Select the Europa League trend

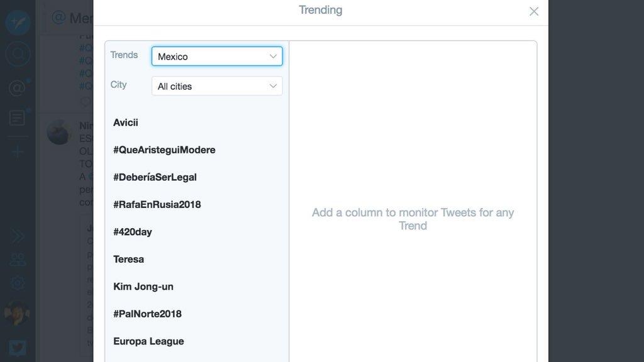pyautogui.click(x=148, y=341)
